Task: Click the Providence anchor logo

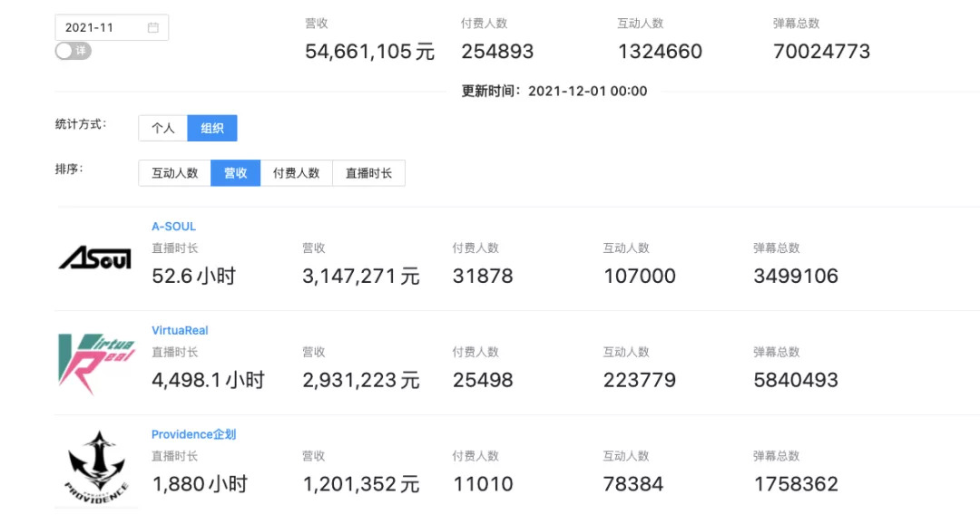Action: pos(95,467)
